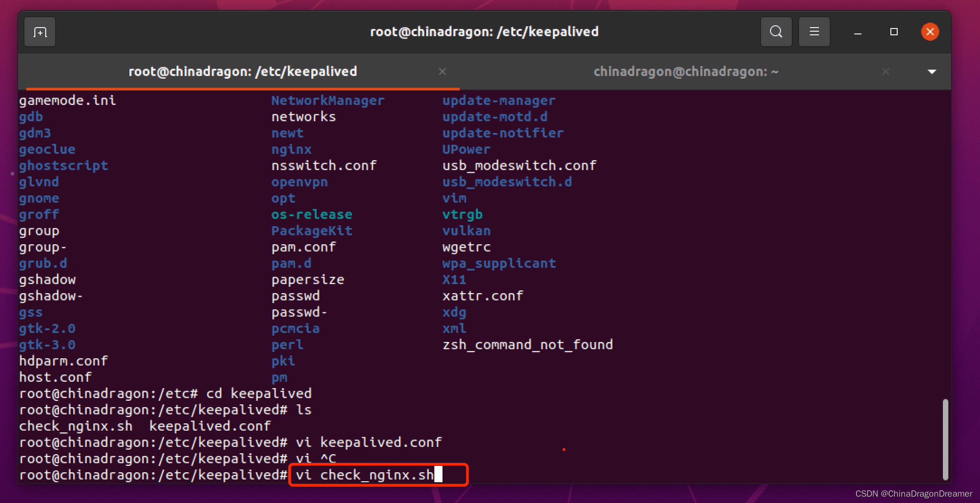This screenshot has width=980, height=503.
Task: Click the 'vim' directory name
Action: pyautogui.click(x=454, y=198)
